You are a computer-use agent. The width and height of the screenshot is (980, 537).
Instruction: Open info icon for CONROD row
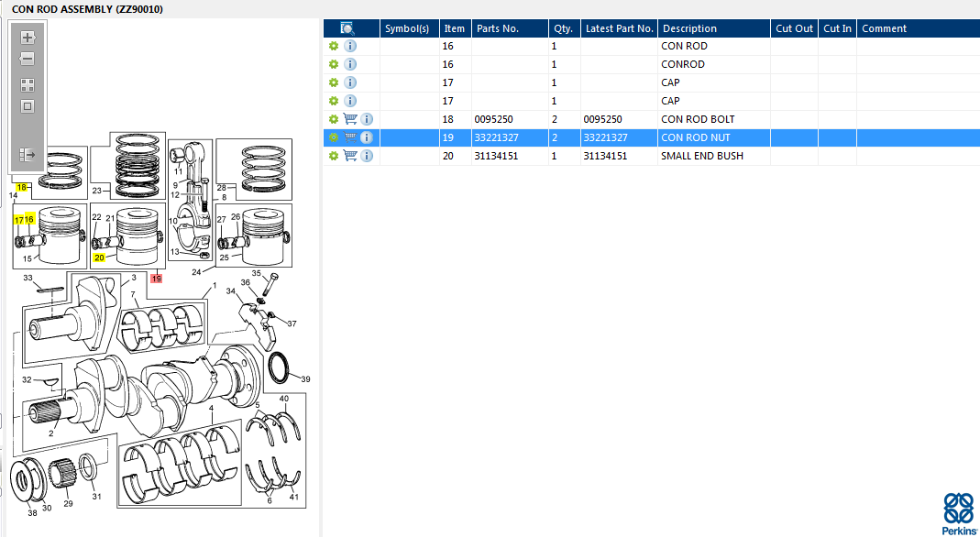[x=350, y=64]
